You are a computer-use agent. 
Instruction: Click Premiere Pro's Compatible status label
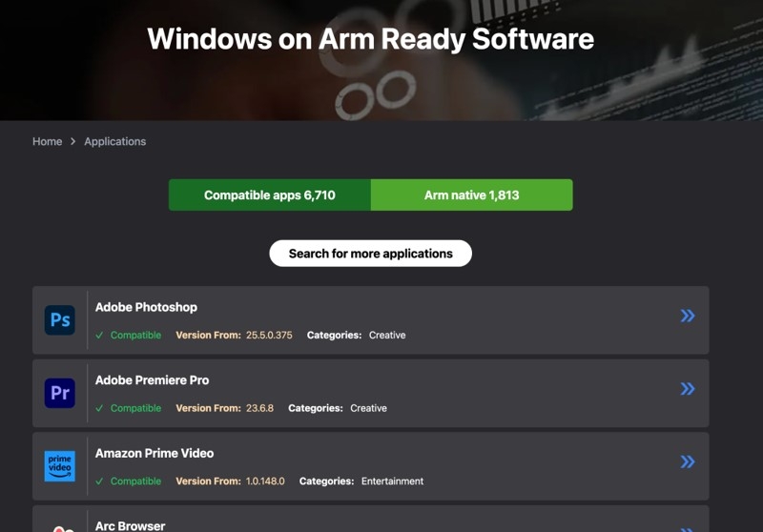point(135,408)
